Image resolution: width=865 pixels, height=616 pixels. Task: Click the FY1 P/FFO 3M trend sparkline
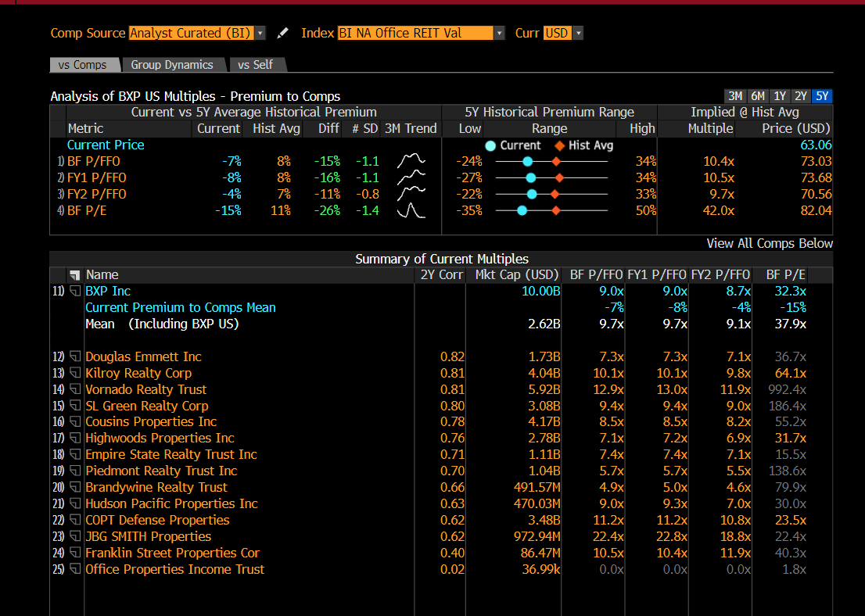(x=411, y=177)
